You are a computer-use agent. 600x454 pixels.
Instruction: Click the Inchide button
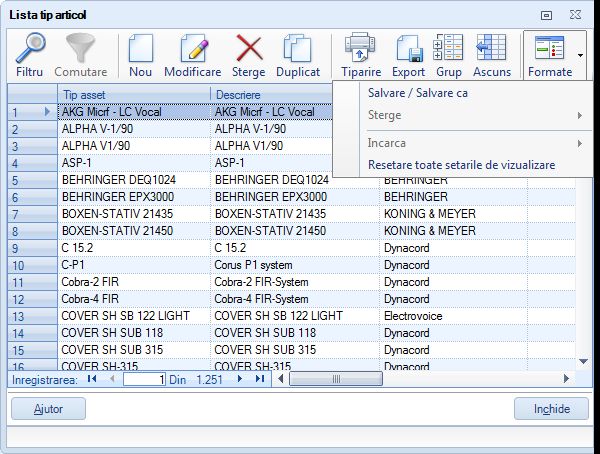tap(551, 409)
